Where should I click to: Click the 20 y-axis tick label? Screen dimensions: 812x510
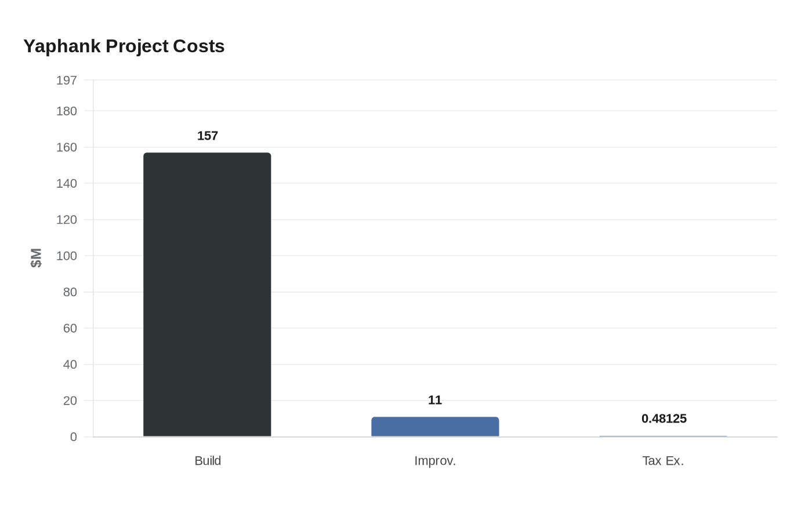70,400
